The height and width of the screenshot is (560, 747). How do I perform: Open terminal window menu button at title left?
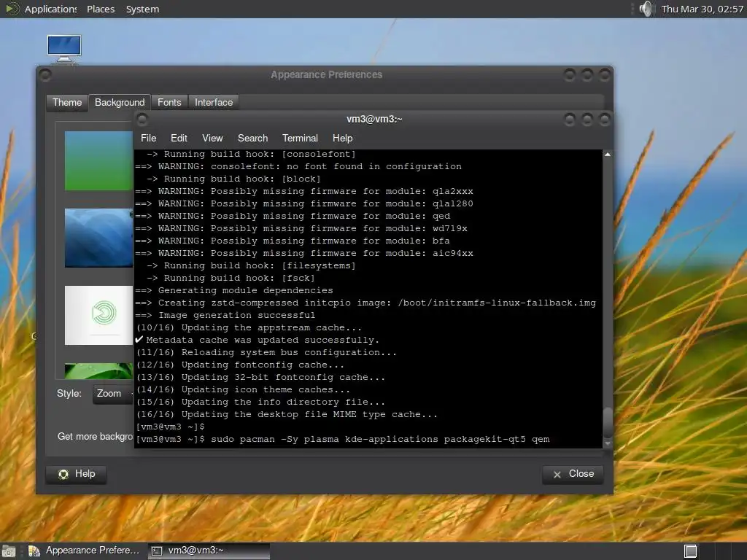click(x=142, y=119)
